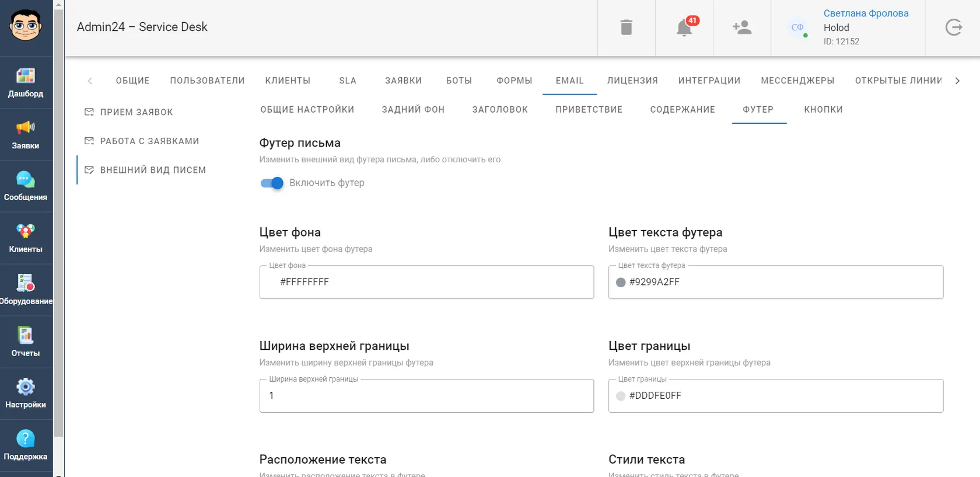Select the ЗАДНИЙ ФОН sub-tab
This screenshot has height=477, width=980.
click(413, 110)
